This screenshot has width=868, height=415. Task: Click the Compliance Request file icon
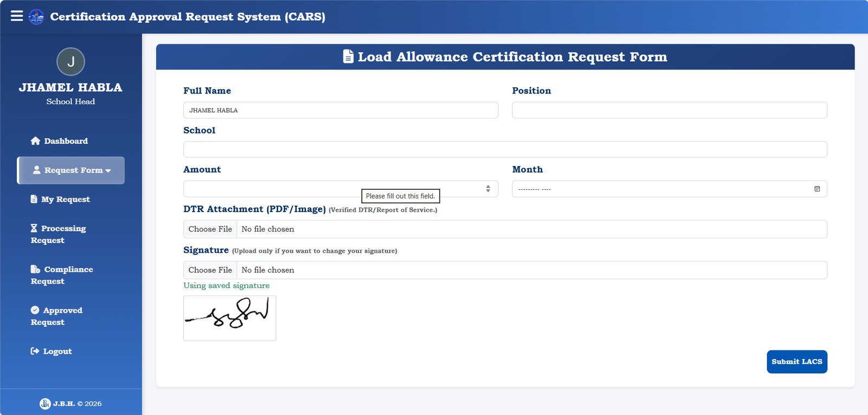[x=35, y=269]
